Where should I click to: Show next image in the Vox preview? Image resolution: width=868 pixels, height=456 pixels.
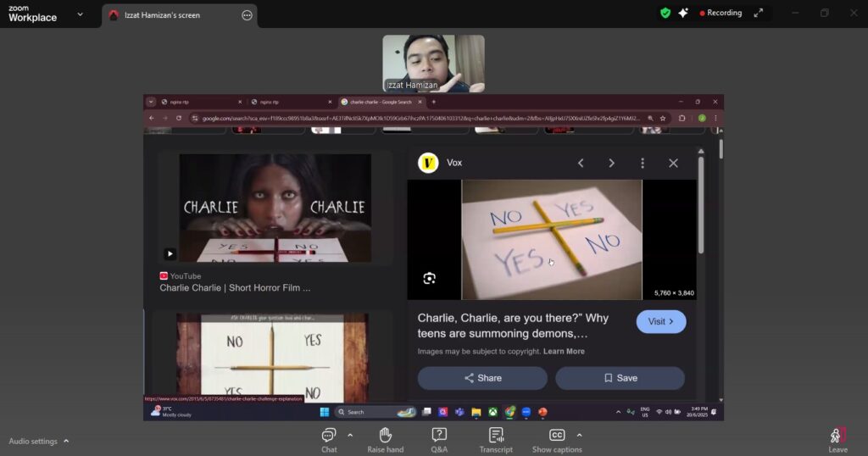[612, 163]
